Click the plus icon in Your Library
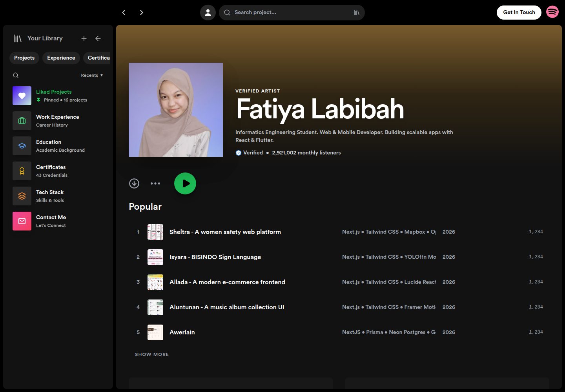 [x=84, y=38]
